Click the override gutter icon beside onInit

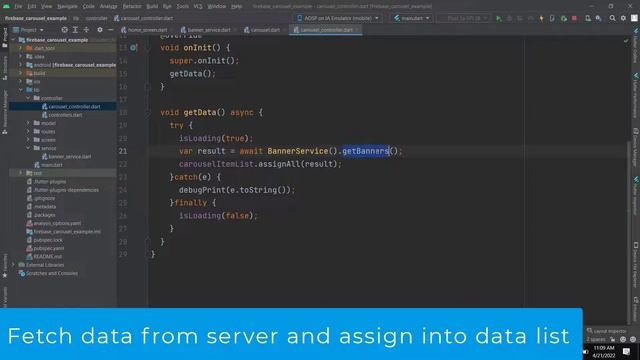tap(133, 48)
